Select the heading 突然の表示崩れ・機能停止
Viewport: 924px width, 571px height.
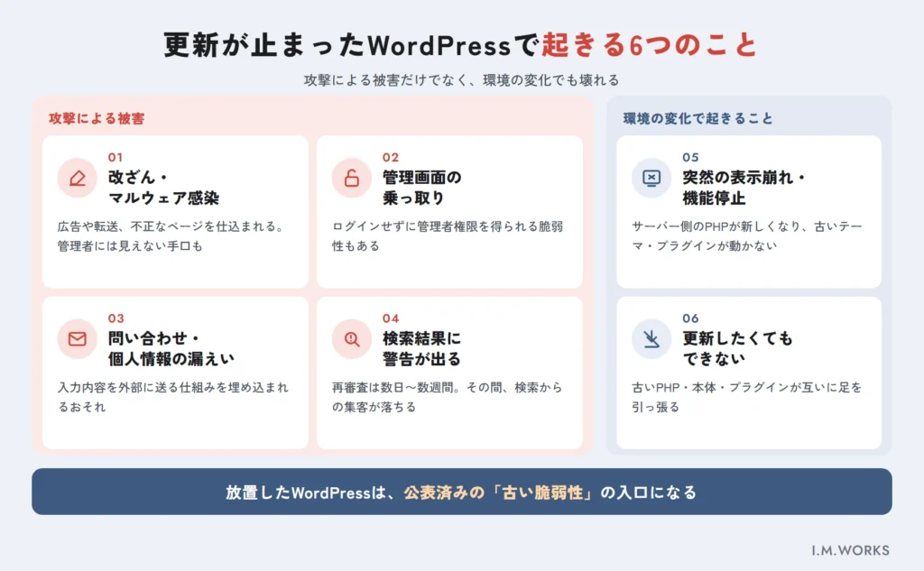744,188
